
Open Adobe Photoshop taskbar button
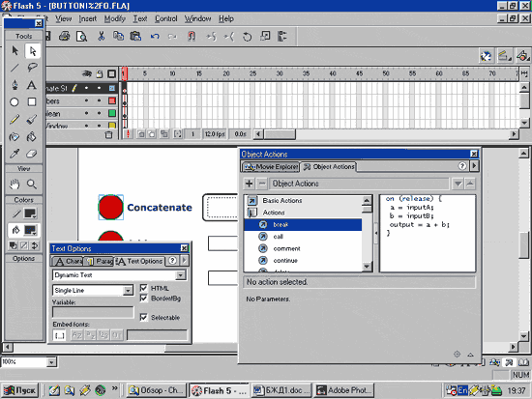tap(343, 390)
